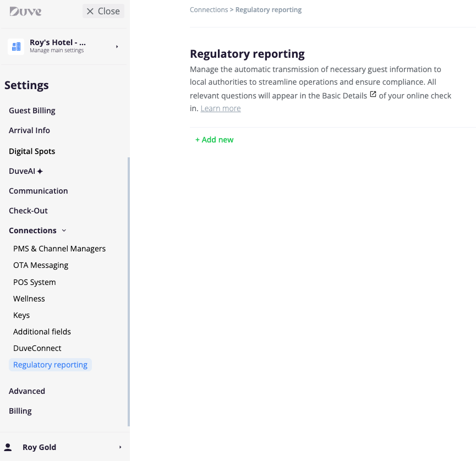Follow the Learn more link
476x461 pixels.
[x=221, y=108]
